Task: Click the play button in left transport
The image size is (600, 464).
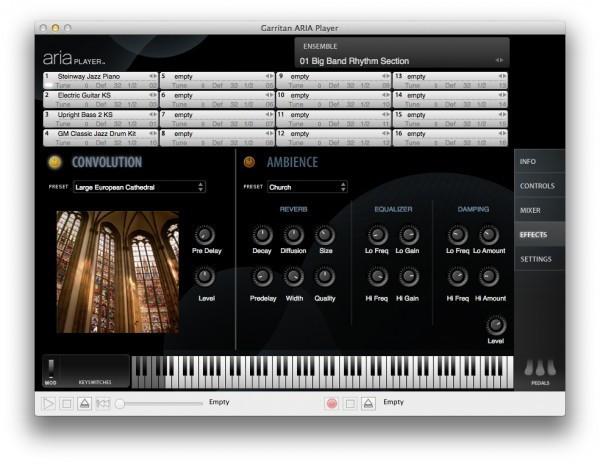Action: coord(48,403)
